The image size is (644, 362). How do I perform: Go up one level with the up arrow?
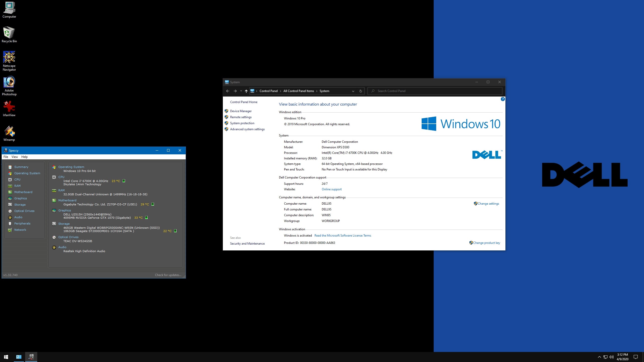[246, 91]
